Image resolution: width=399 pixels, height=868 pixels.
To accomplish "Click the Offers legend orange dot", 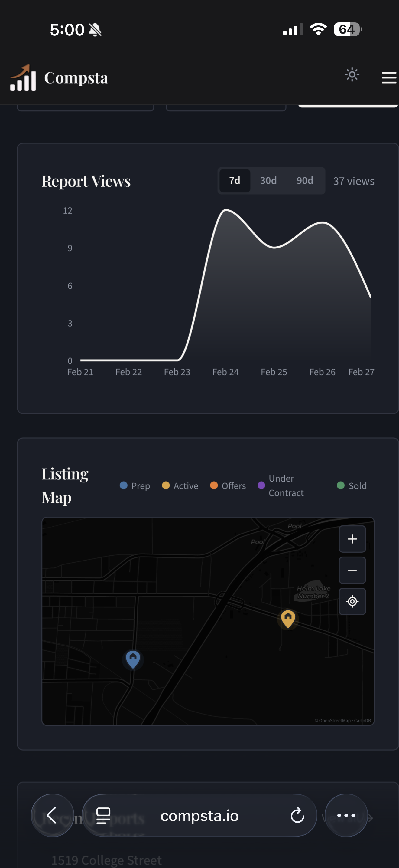I will [x=214, y=485].
